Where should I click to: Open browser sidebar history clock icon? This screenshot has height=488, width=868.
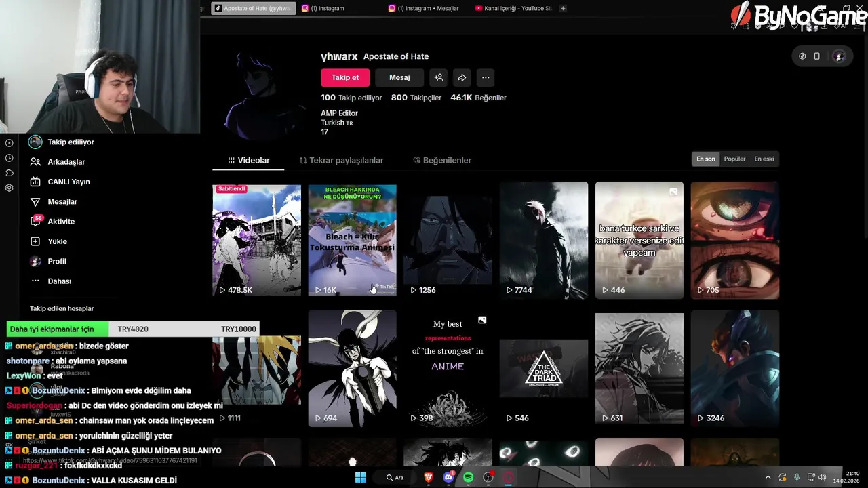click(9, 158)
